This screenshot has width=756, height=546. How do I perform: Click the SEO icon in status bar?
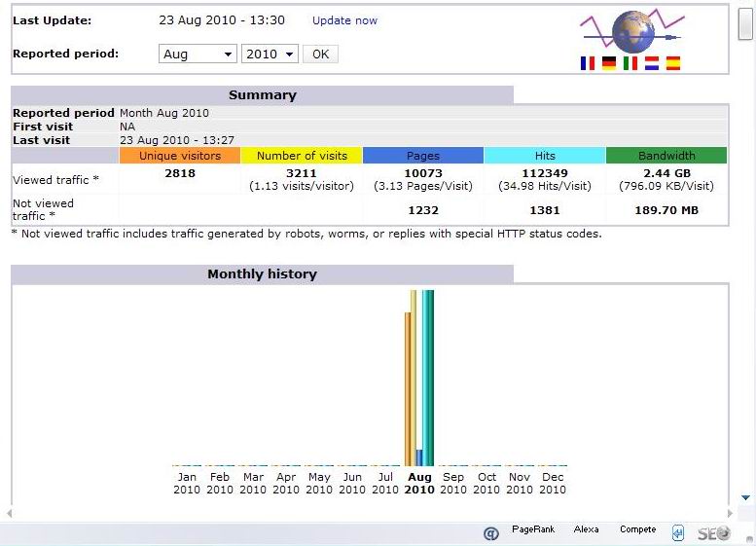pos(714,533)
